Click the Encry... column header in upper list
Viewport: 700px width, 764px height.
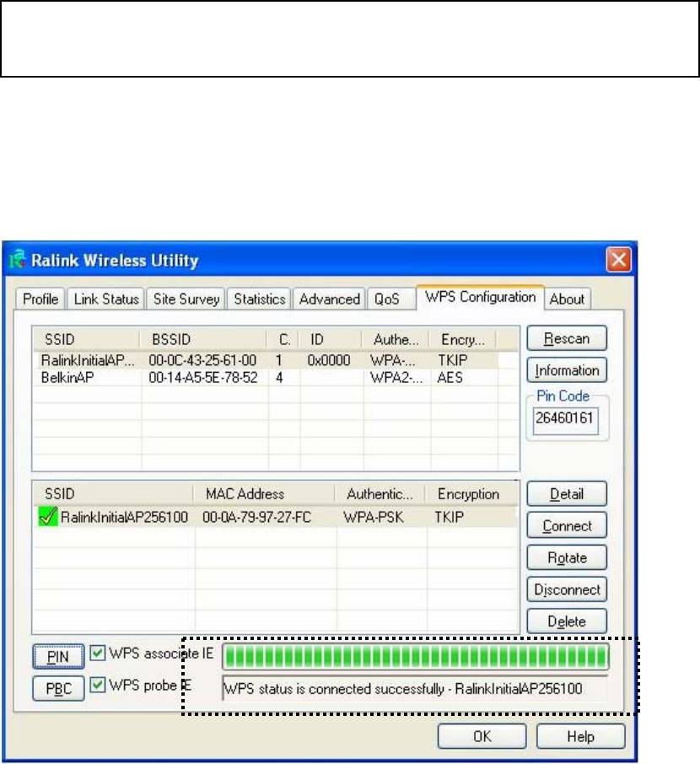pos(463,339)
